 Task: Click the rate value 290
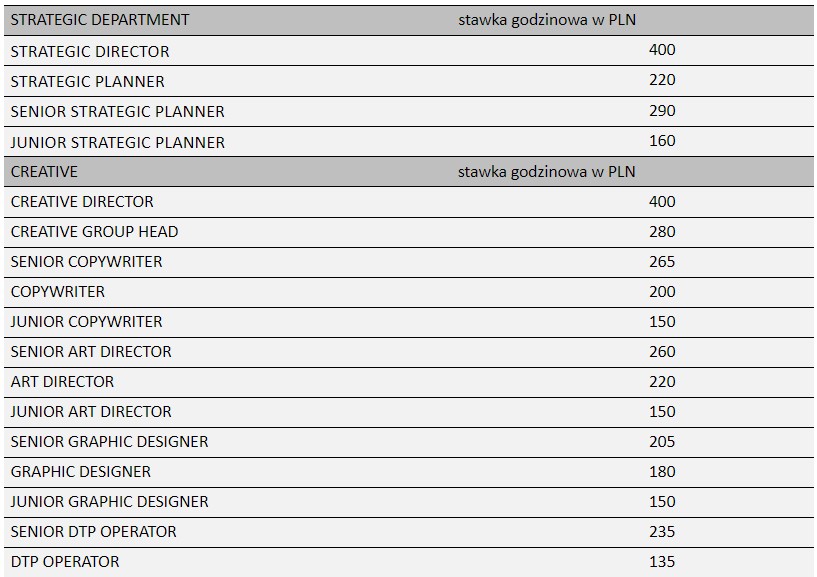click(x=662, y=110)
